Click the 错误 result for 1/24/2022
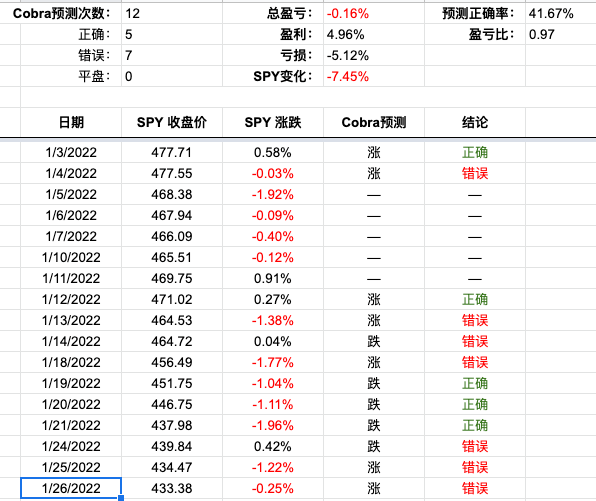Screen dimensions: 596x501 (475, 446)
